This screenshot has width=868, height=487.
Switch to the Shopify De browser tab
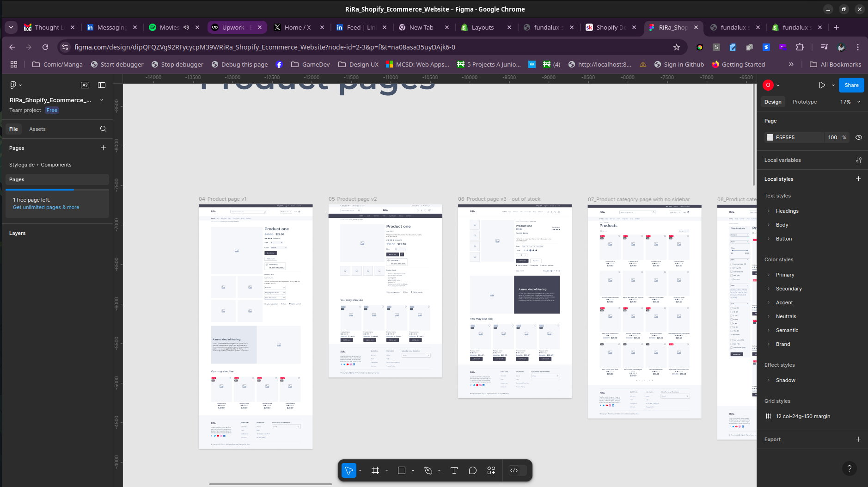click(x=611, y=27)
